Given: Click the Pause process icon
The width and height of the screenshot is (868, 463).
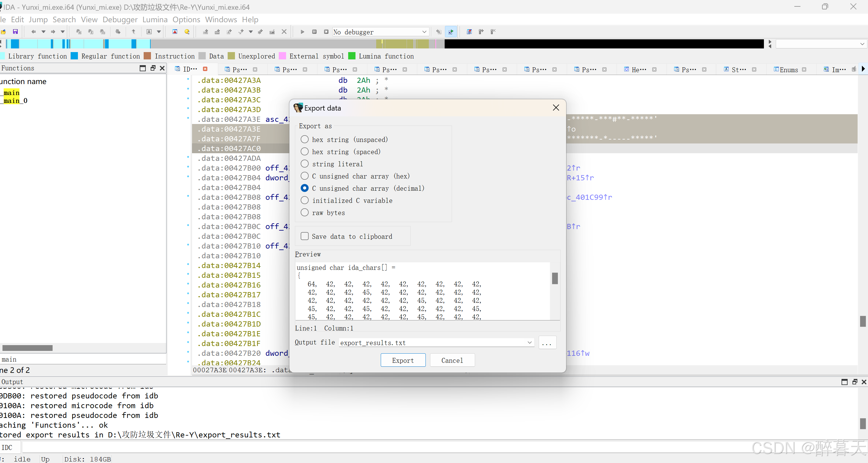Looking at the screenshot, I should 314,32.
